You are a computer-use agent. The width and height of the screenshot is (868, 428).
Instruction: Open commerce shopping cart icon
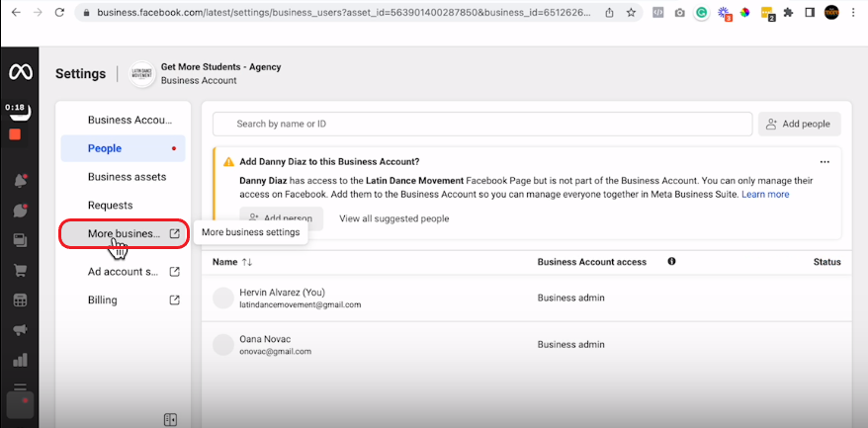(x=21, y=270)
